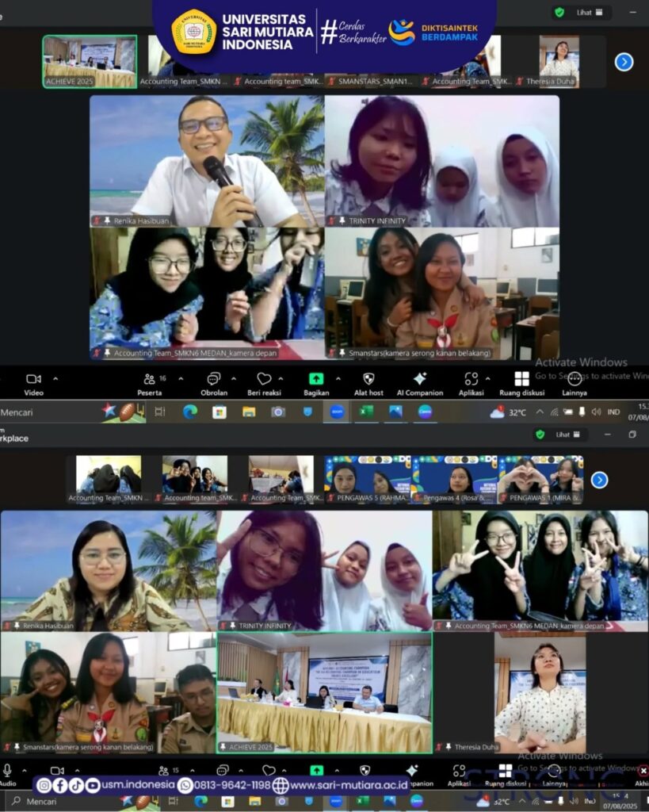The width and height of the screenshot is (649, 812).
Task: Open Lainnya more options, upper Zoom window
Action: pyautogui.click(x=575, y=384)
